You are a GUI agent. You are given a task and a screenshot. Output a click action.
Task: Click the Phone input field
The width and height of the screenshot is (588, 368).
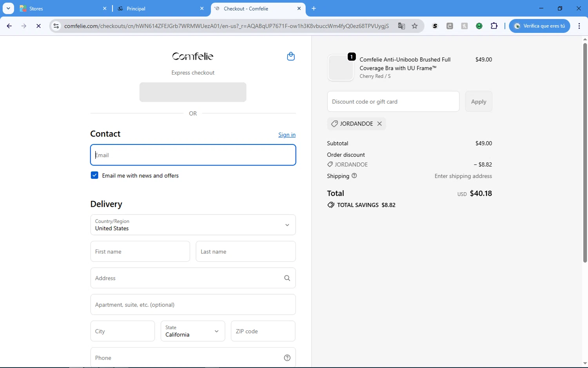(193, 358)
